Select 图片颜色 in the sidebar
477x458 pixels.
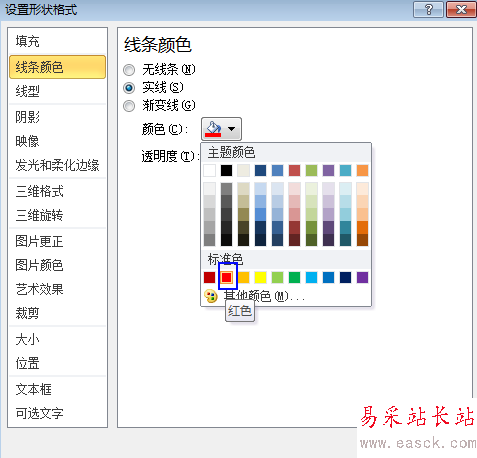pyautogui.click(x=57, y=265)
